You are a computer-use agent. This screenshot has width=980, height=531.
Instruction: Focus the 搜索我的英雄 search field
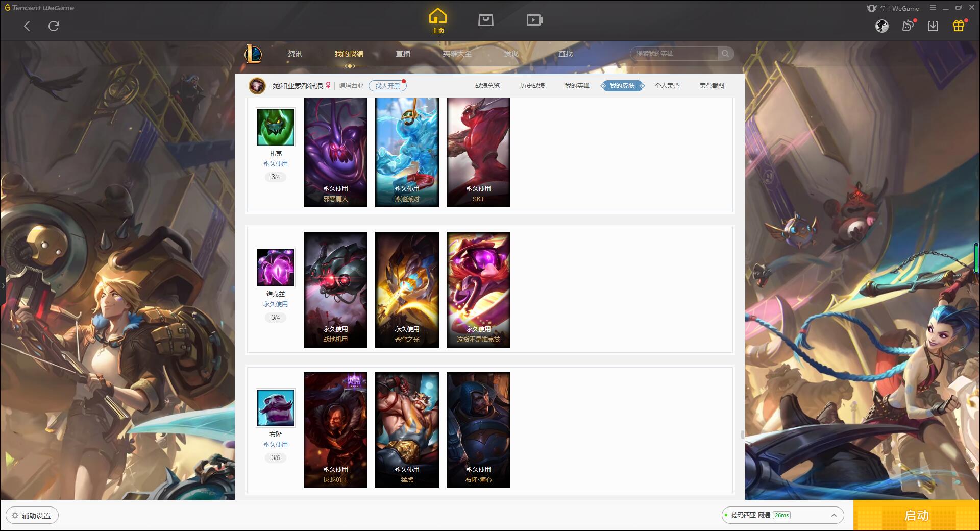675,54
